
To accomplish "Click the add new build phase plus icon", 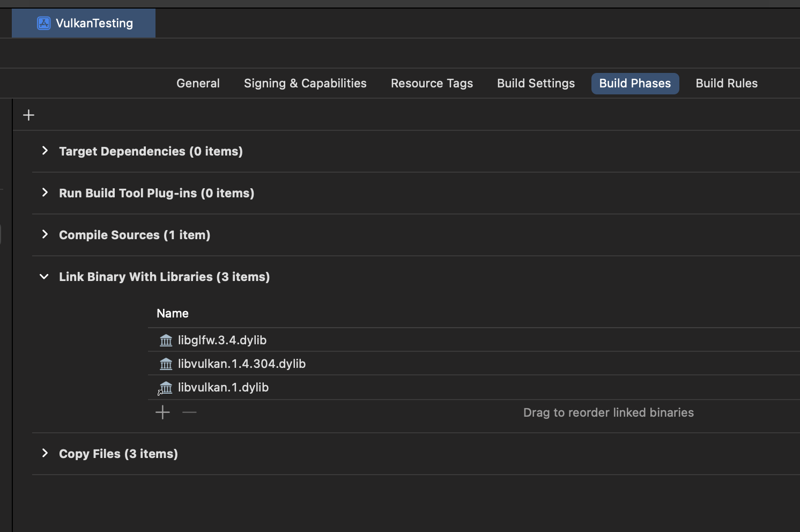I will [29, 115].
